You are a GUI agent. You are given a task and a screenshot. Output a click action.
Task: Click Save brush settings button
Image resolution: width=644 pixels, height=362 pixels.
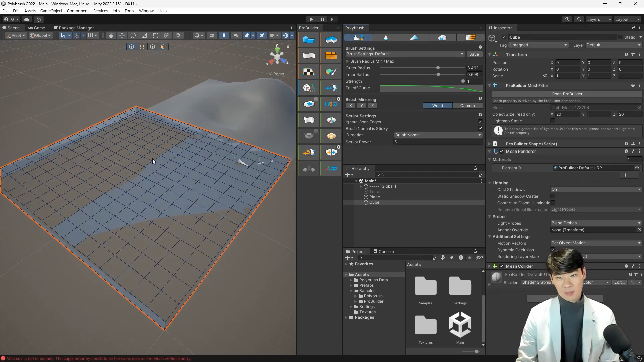pyautogui.click(x=474, y=54)
